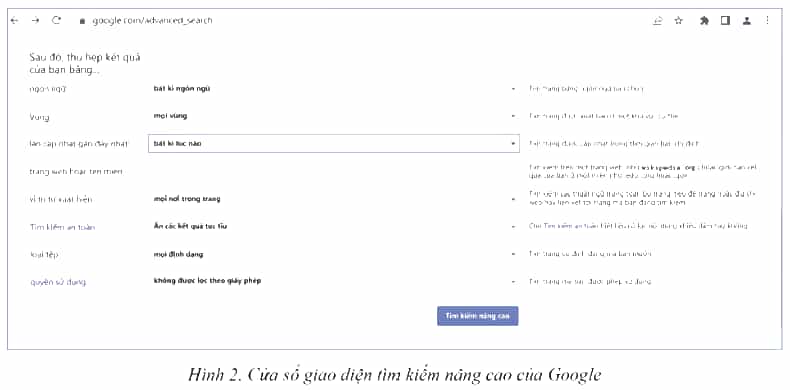Viewport: 790px width, 390px height.
Task: Expand the 'mọi định dạng' file type dropdown
Action: (334, 254)
